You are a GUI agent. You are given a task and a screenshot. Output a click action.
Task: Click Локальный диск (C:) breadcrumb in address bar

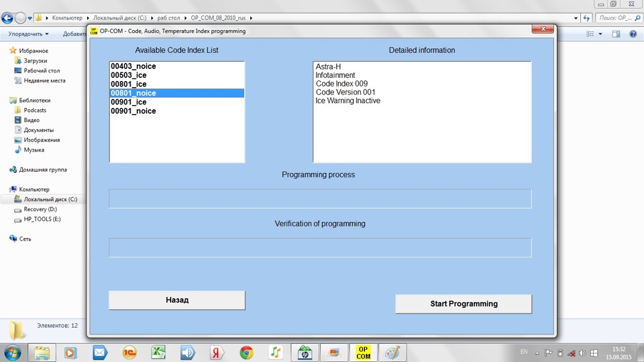click(x=119, y=18)
